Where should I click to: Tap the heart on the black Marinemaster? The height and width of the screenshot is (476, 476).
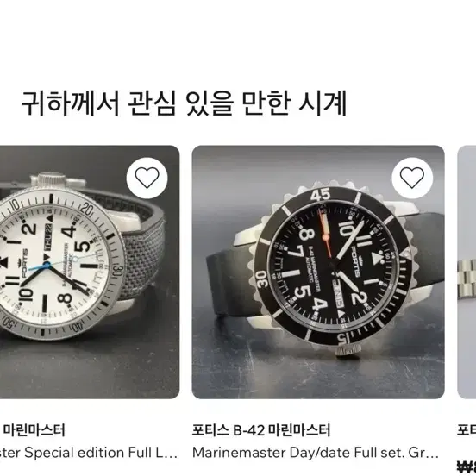coord(412,178)
